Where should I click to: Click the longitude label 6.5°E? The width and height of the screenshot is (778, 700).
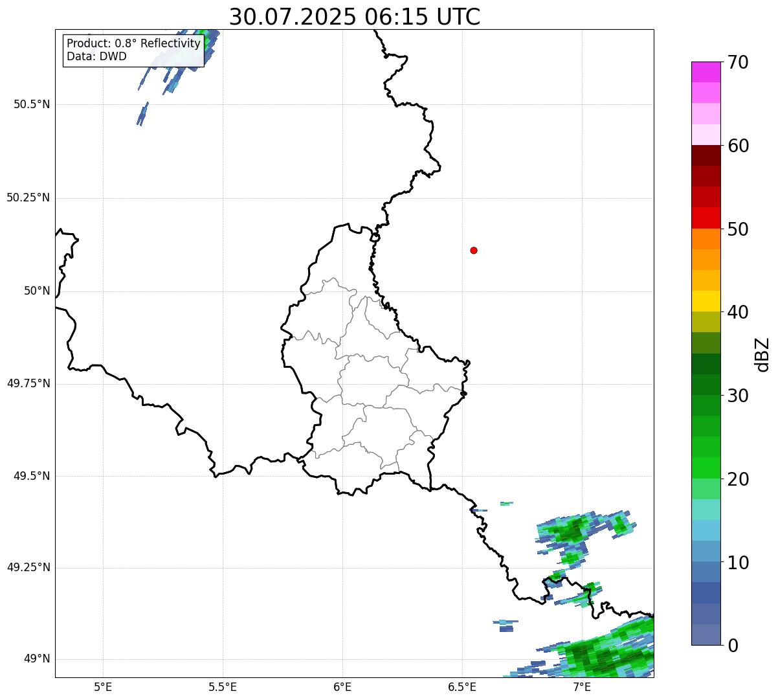coord(462,687)
